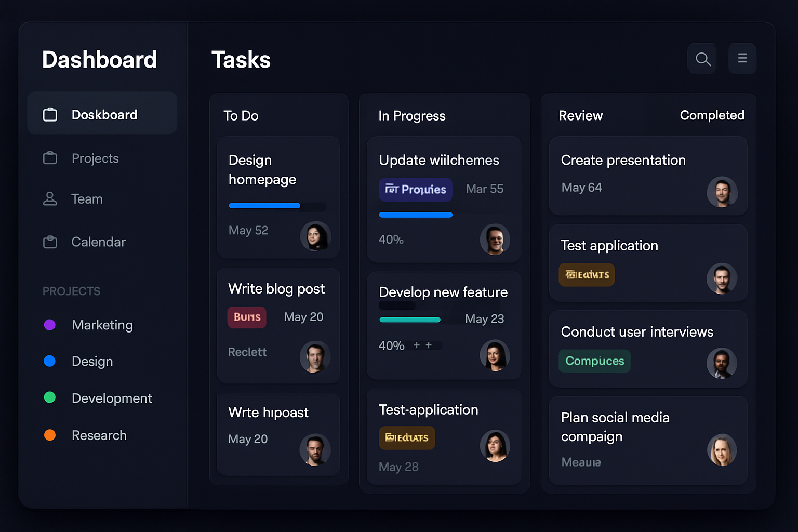Click the Ediuts badge on Test application card

[x=587, y=274]
